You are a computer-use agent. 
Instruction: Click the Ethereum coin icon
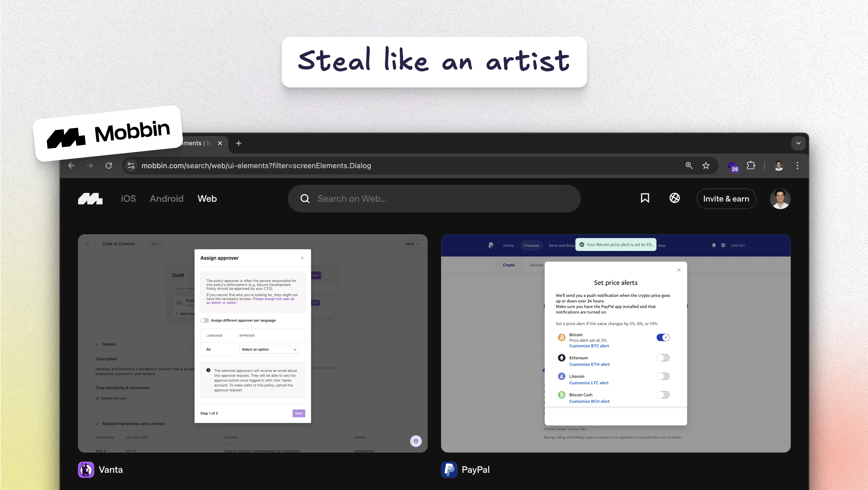click(x=561, y=358)
